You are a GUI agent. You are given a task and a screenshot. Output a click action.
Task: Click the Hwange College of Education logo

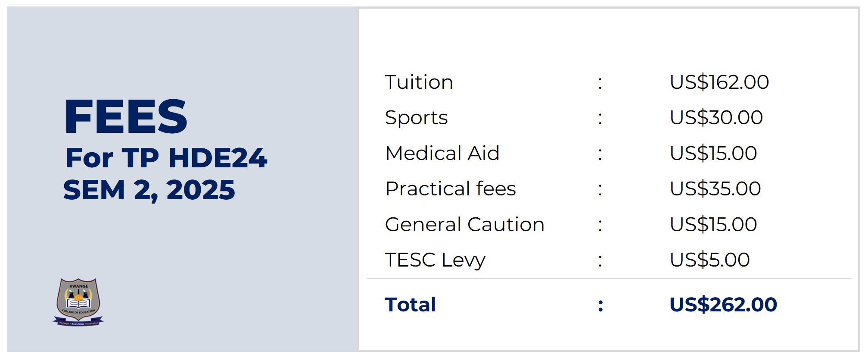78,302
